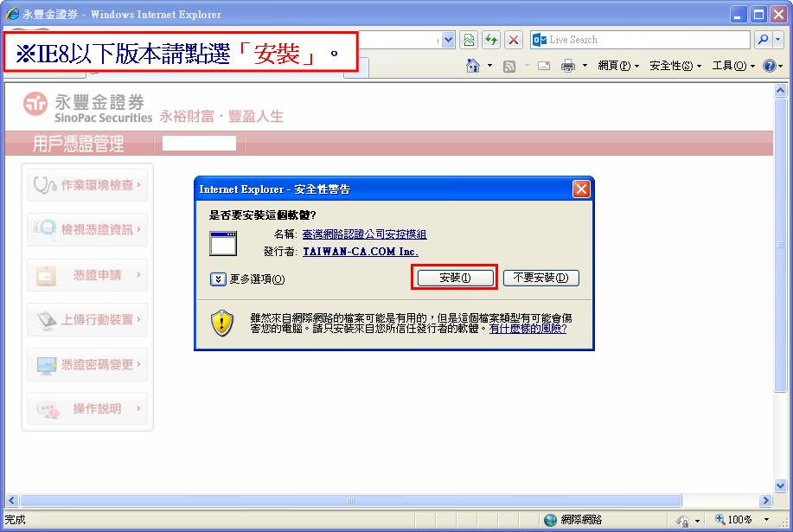The image size is (793, 532).
Task: Open the zoom level dropdown arrow
Action: (767, 519)
